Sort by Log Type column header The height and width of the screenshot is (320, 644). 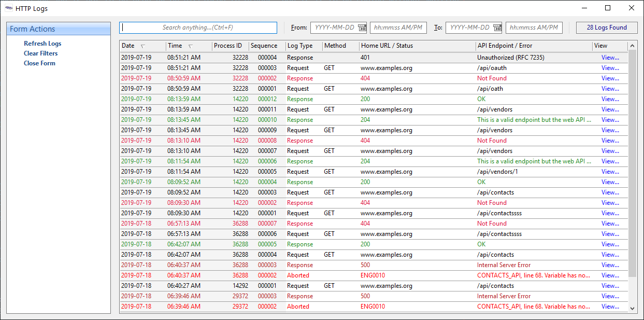tap(300, 46)
